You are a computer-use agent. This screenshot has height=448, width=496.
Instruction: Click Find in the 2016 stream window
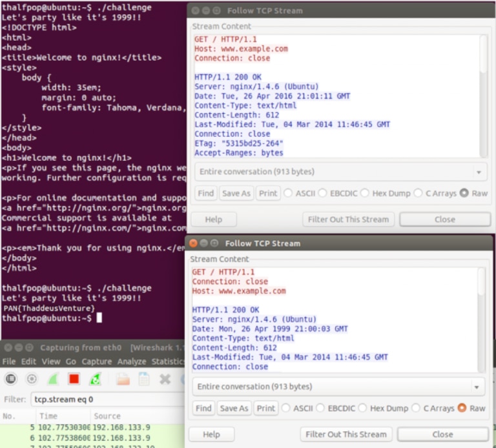click(206, 193)
